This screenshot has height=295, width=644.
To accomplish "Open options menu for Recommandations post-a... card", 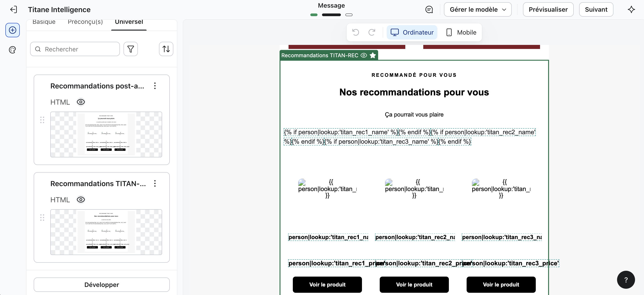I will click(x=155, y=86).
